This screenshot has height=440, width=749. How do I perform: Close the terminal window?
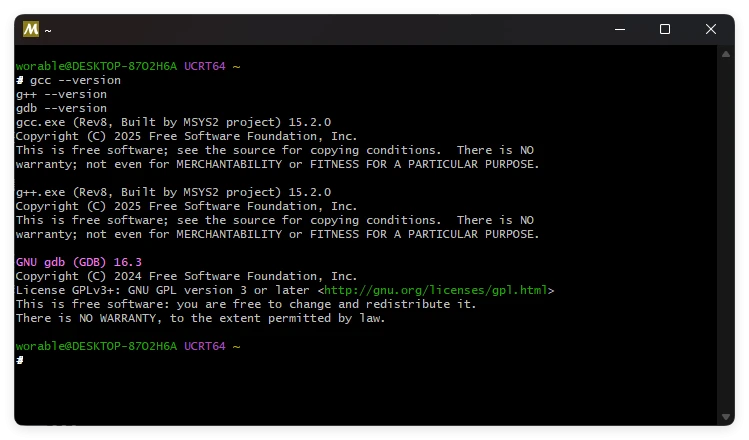[x=711, y=30]
